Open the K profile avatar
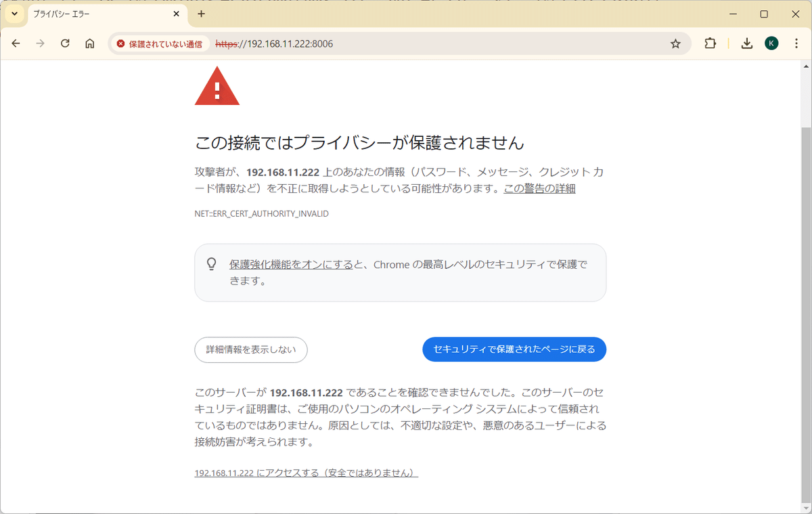Screen dimensions: 812x514 click(x=771, y=43)
